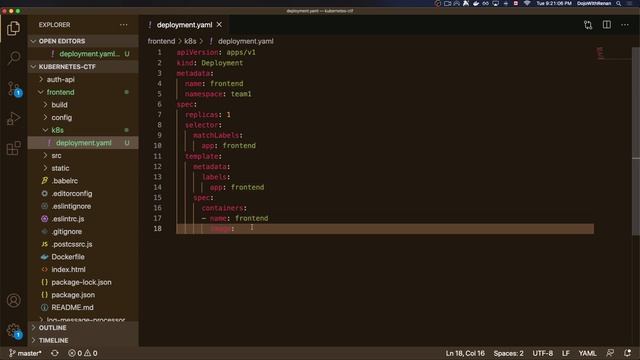The height and width of the screenshot is (360, 640).
Task: Open macOS Spotlight search icon
Action: click(x=619, y=3)
